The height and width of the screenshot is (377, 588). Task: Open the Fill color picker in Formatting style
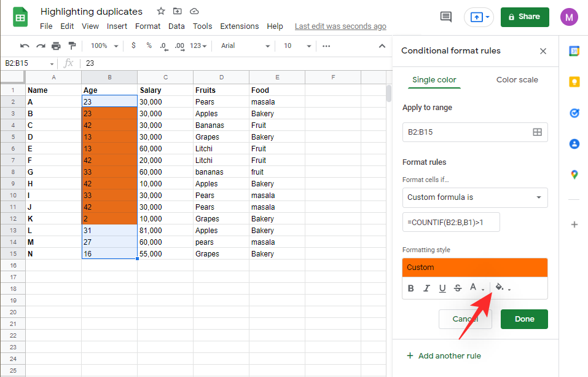[499, 288]
